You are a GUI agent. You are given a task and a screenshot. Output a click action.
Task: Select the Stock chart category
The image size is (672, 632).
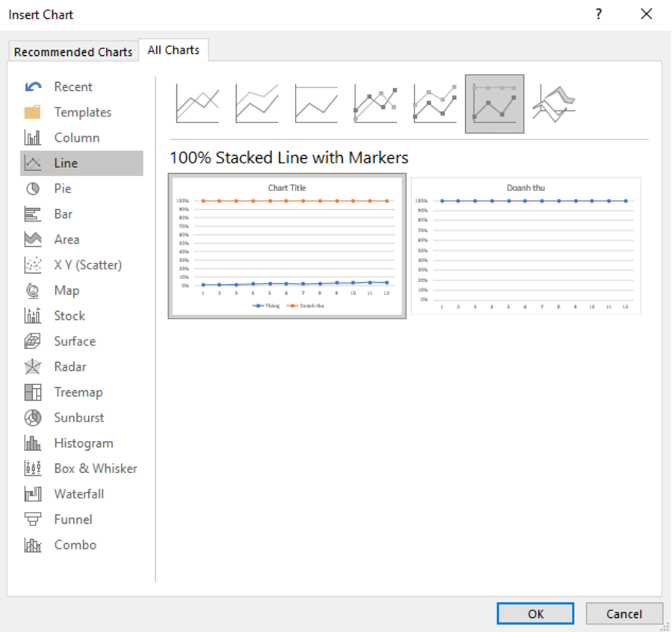82,316
